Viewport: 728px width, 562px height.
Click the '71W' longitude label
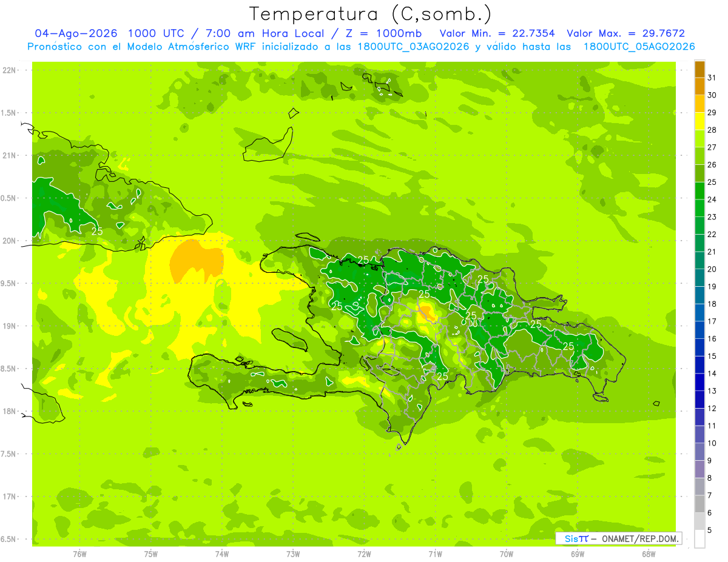[435, 554]
